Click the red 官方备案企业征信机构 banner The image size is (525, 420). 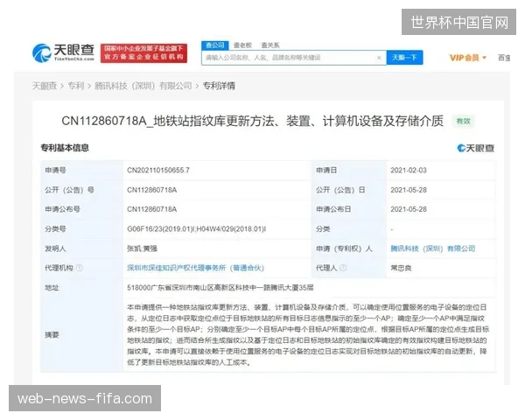tap(144, 53)
